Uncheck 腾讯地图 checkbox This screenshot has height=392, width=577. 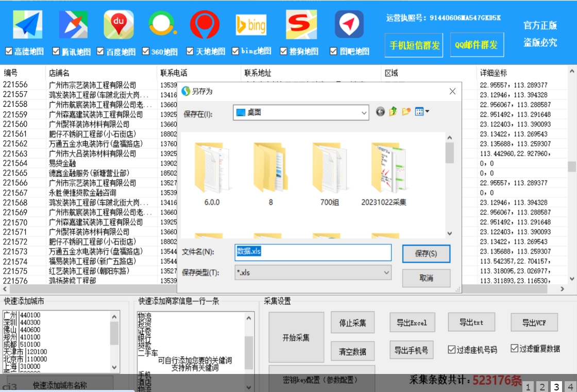pyautogui.click(x=56, y=51)
